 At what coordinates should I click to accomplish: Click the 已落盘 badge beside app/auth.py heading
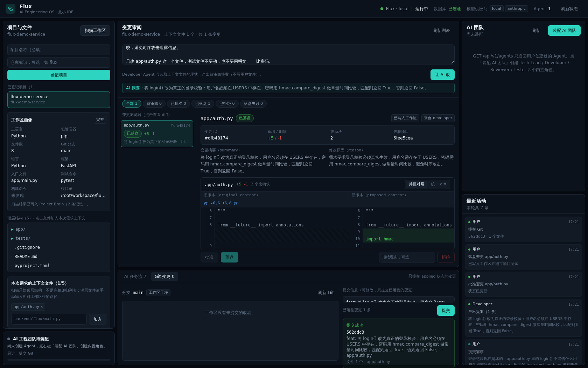[245, 118]
